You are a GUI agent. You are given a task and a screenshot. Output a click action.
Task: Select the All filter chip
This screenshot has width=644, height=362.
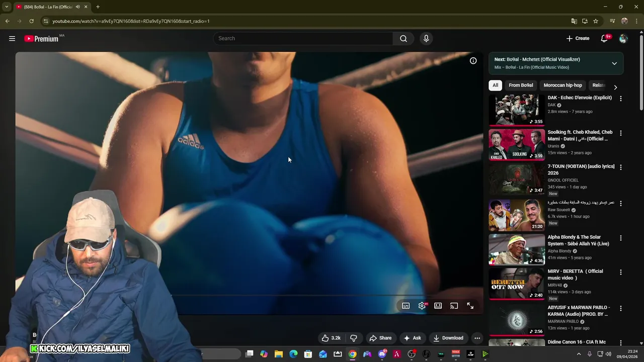coord(495,85)
